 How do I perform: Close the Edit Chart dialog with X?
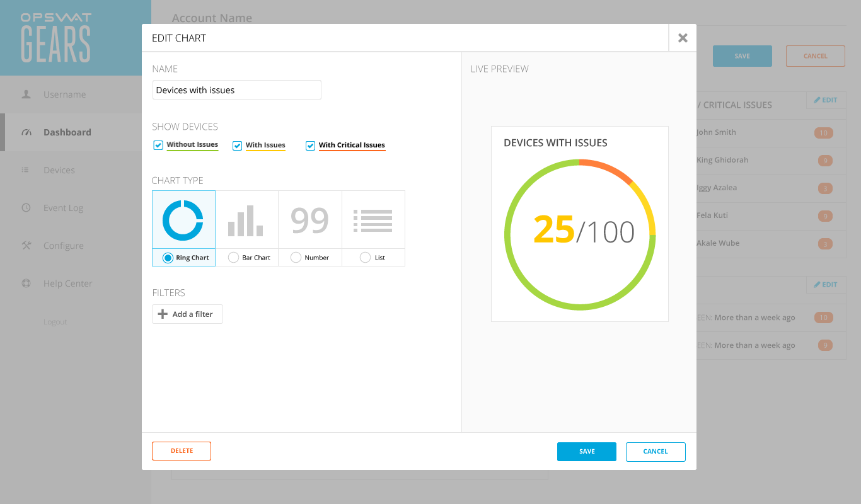pyautogui.click(x=683, y=38)
